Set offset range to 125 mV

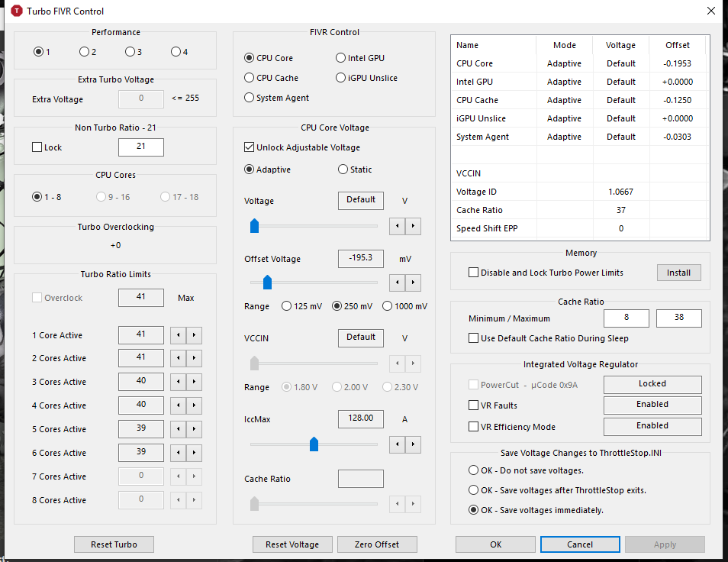click(301, 306)
